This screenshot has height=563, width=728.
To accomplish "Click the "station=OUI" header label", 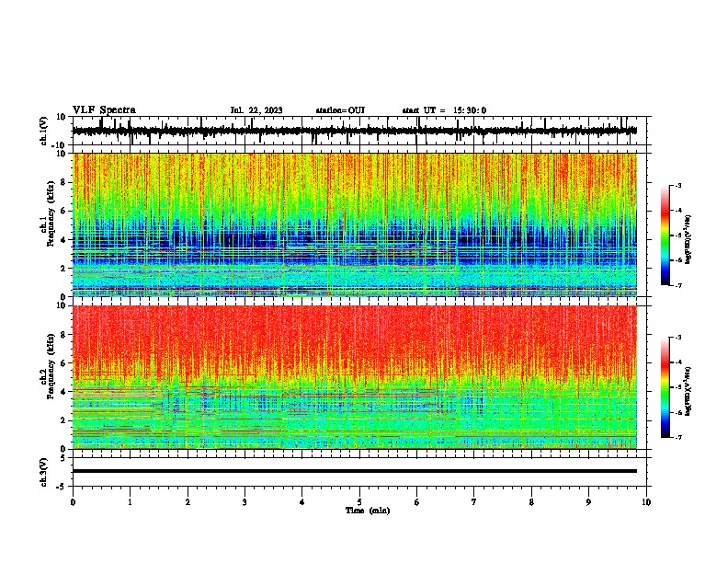I will coord(340,110).
